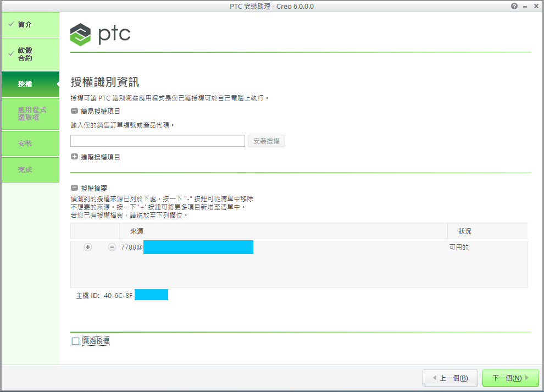This screenshot has width=544, height=392.
Task: Proceed by clicking 下一個(N)
Action: [510, 378]
